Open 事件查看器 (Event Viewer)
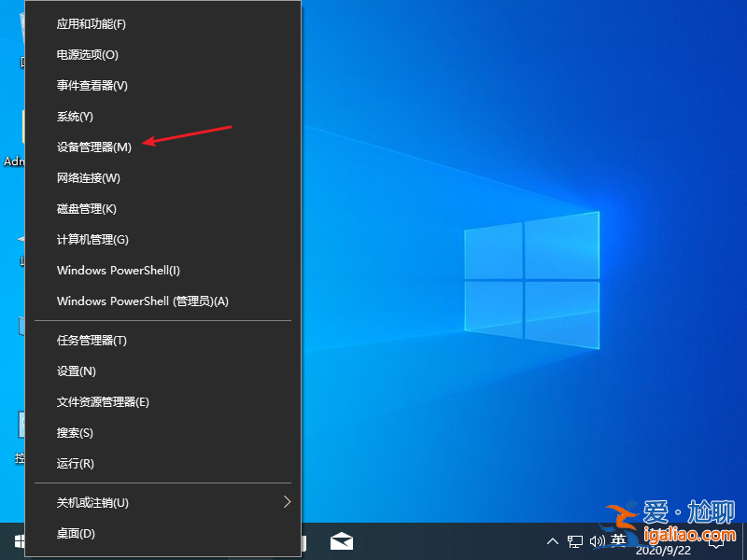The height and width of the screenshot is (560, 747). tap(89, 85)
